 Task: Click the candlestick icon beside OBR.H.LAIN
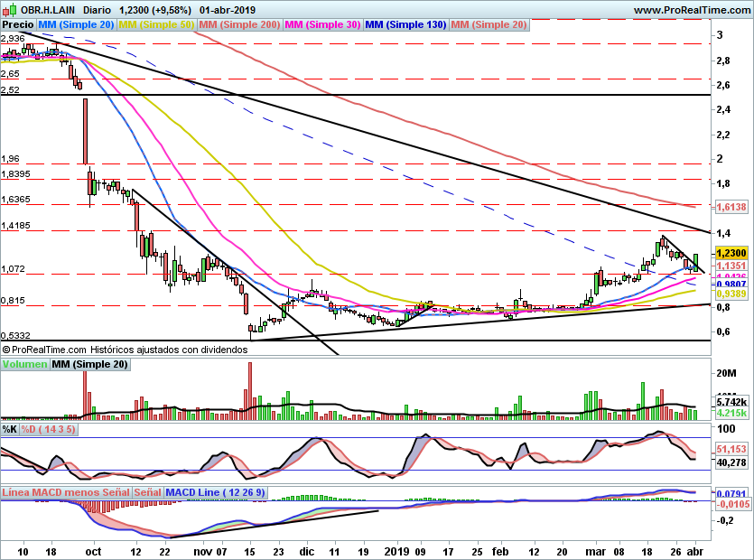pos(9,9)
